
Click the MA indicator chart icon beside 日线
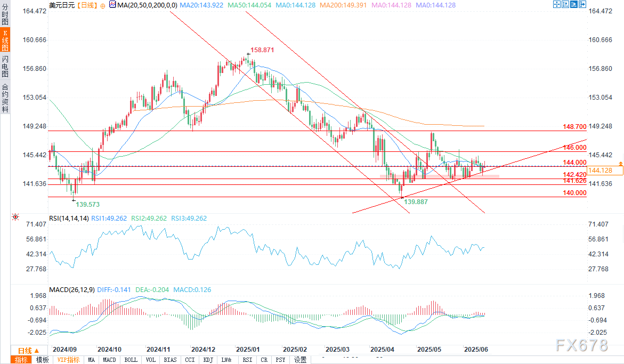(x=111, y=5)
